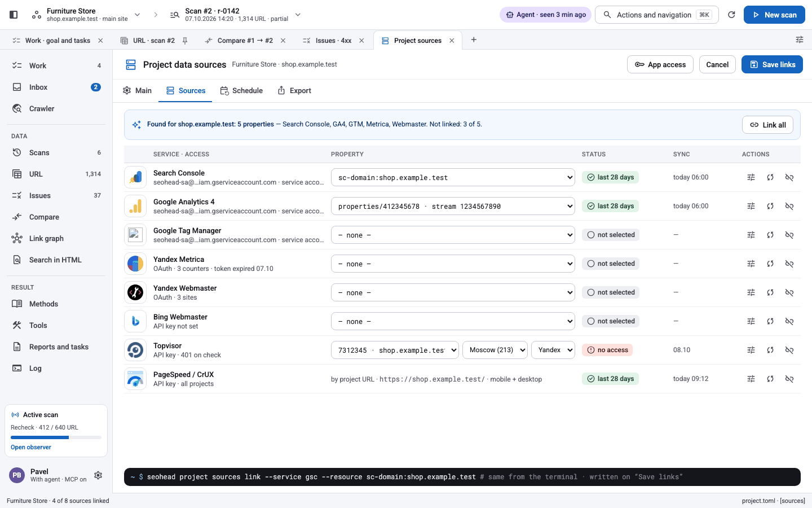The image size is (812, 508).
Task: Switch to the Main tab
Action: 138,90
